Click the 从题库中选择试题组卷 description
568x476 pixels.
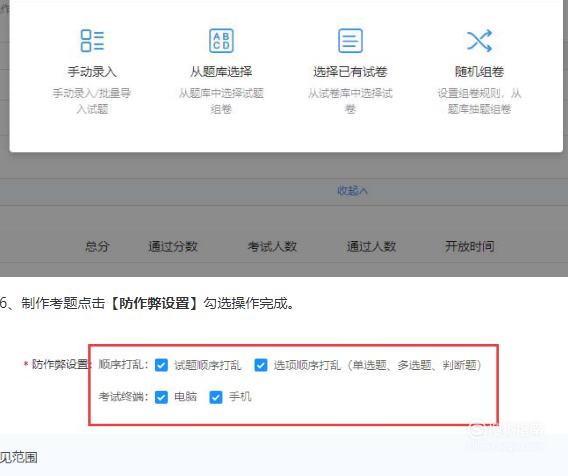[x=221, y=101]
